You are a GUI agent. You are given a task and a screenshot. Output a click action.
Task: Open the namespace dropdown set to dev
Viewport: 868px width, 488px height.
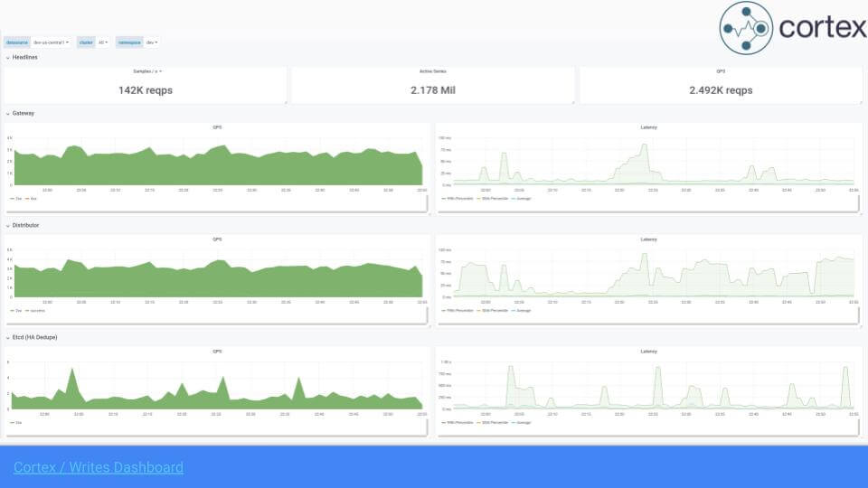tap(152, 42)
